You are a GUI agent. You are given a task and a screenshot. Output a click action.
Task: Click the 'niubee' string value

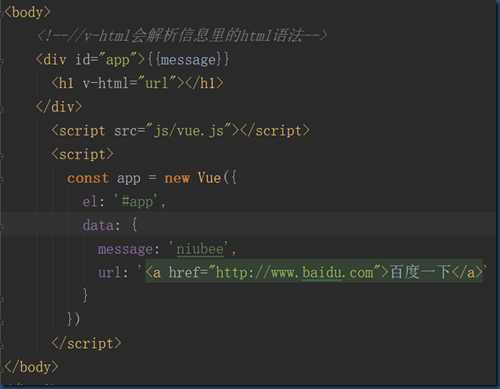coord(200,249)
